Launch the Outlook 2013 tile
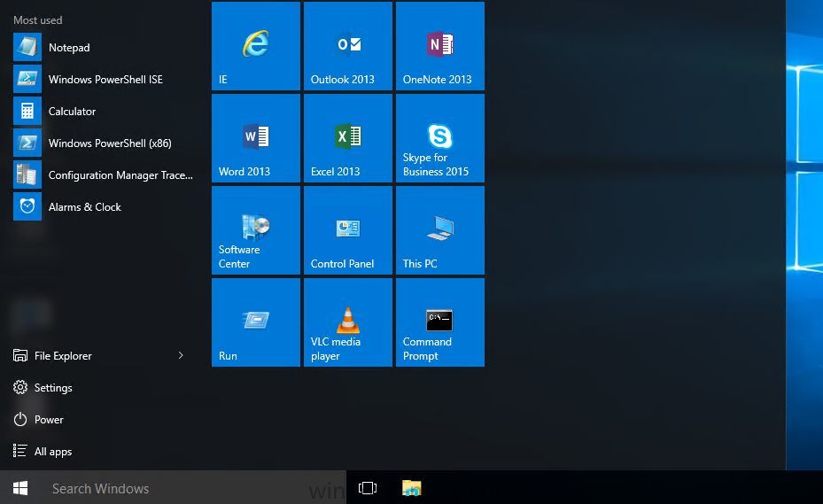 pos(348,46)
